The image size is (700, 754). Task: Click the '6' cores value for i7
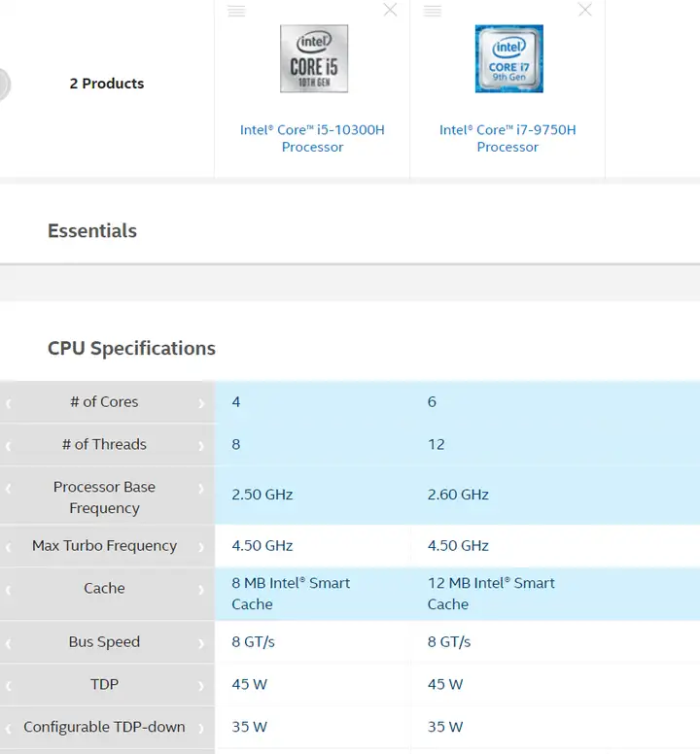[432, 401]
